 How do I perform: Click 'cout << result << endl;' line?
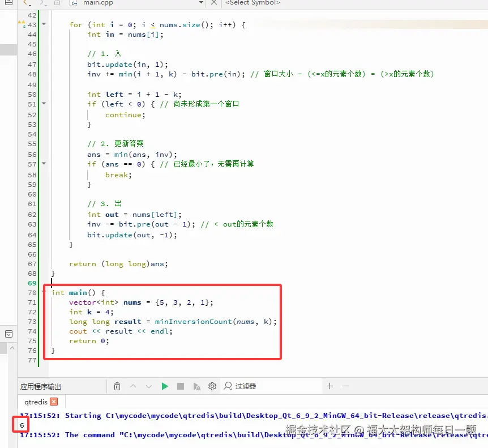point(121,331)
